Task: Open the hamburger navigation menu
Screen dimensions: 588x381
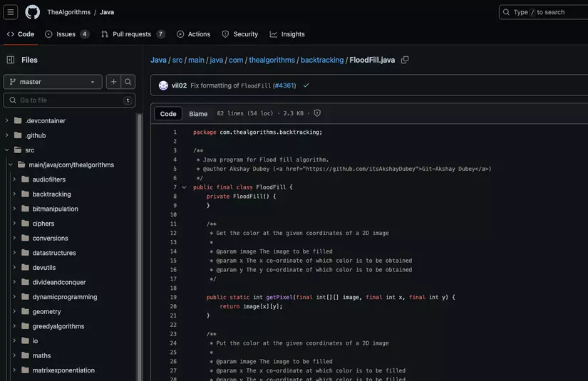Action: pyautogui.click(x=11, y=12)
